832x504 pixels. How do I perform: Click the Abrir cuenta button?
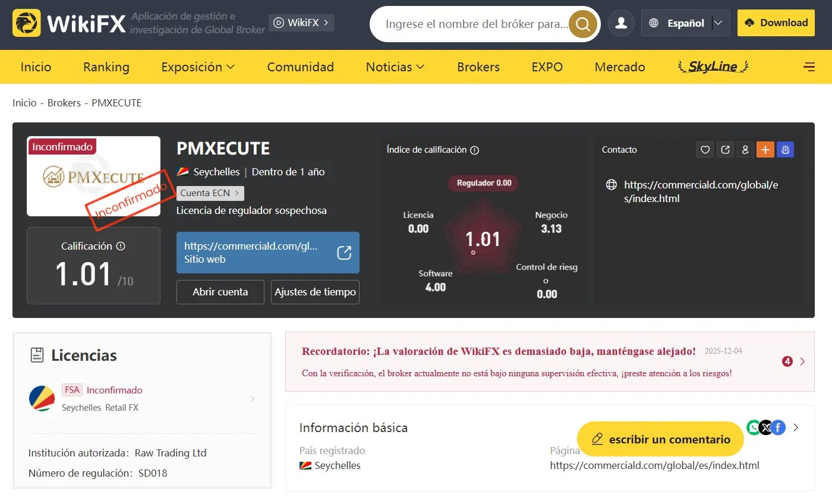click(x=220, y=292)
